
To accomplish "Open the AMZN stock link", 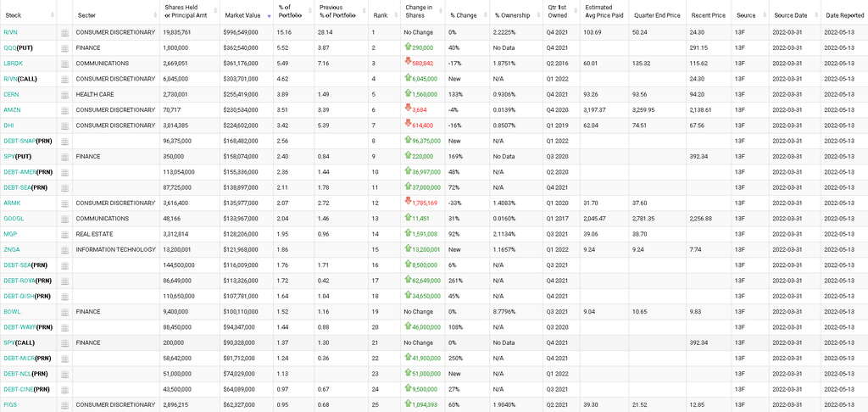I will (x=12, y=110).
